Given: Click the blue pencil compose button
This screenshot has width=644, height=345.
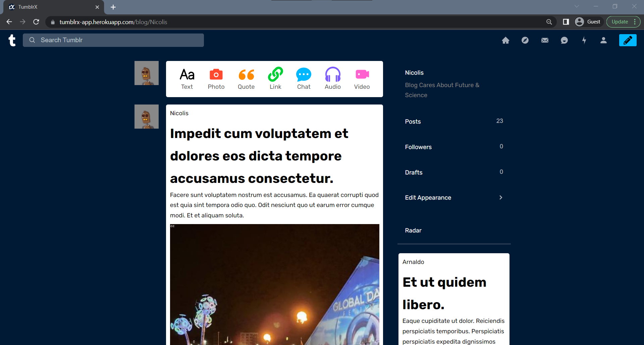Looking at the screenshot, I should (x=628, y=40).
